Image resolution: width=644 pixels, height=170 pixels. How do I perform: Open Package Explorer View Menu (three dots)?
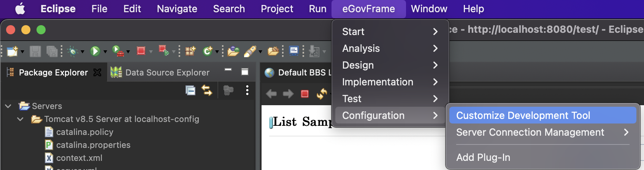(x=247, y=90)
